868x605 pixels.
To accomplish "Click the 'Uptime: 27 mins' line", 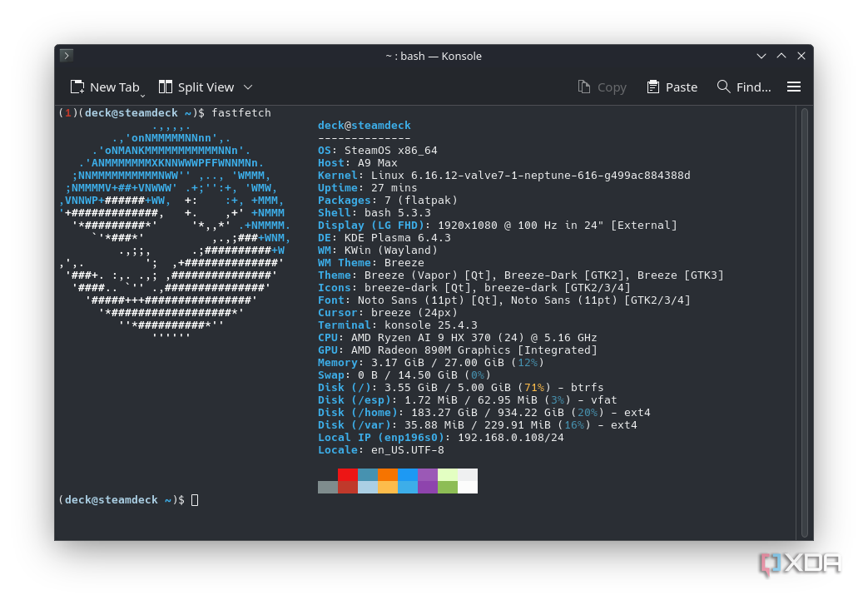I will pyautogui.click(x=368, y=187).
